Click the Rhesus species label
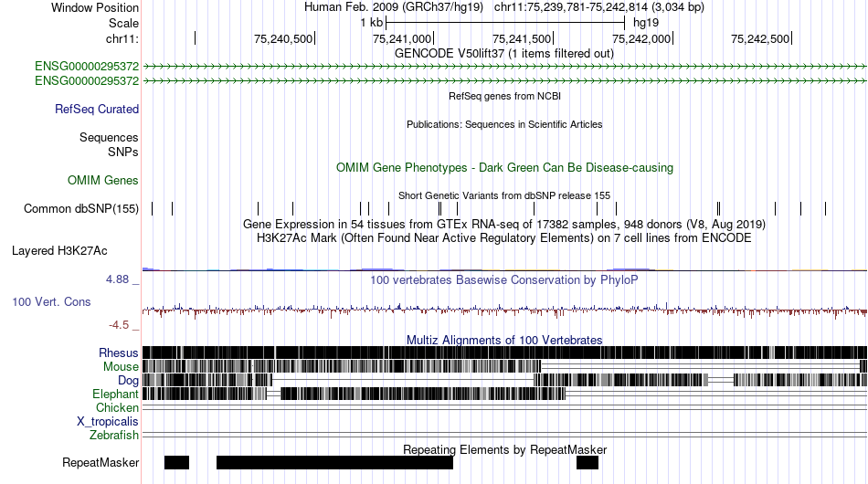 pyautogui.click(x=119, y=352)
